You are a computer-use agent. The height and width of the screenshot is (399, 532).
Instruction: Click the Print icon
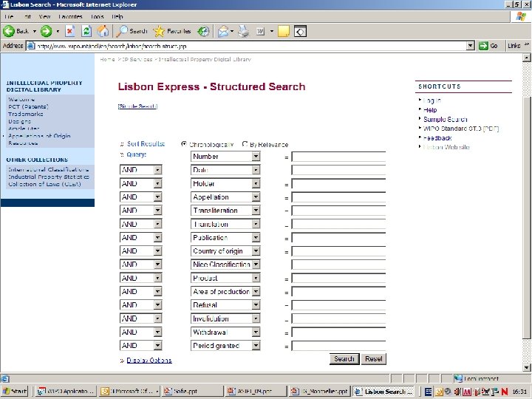click(x=244, y=31)
